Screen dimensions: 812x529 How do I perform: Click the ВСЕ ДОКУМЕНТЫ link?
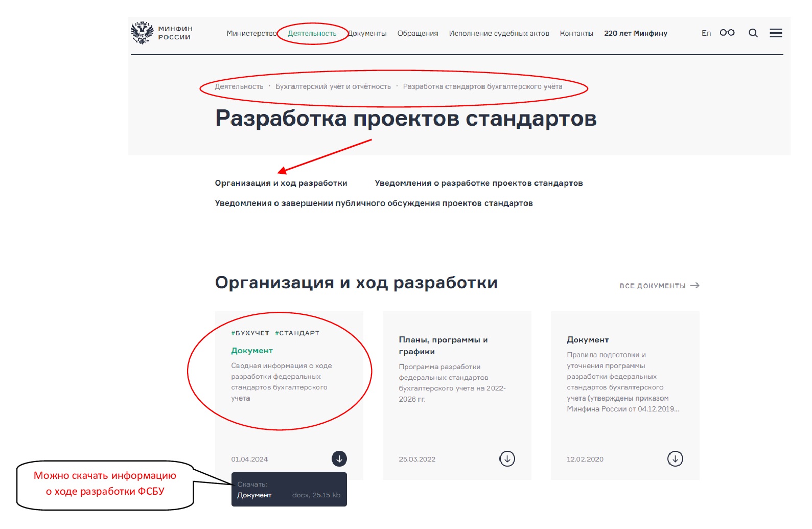[659, 286]
